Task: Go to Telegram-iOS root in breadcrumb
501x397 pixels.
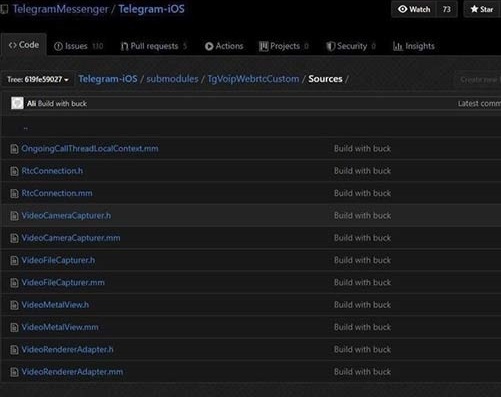Action: [108, 79]
